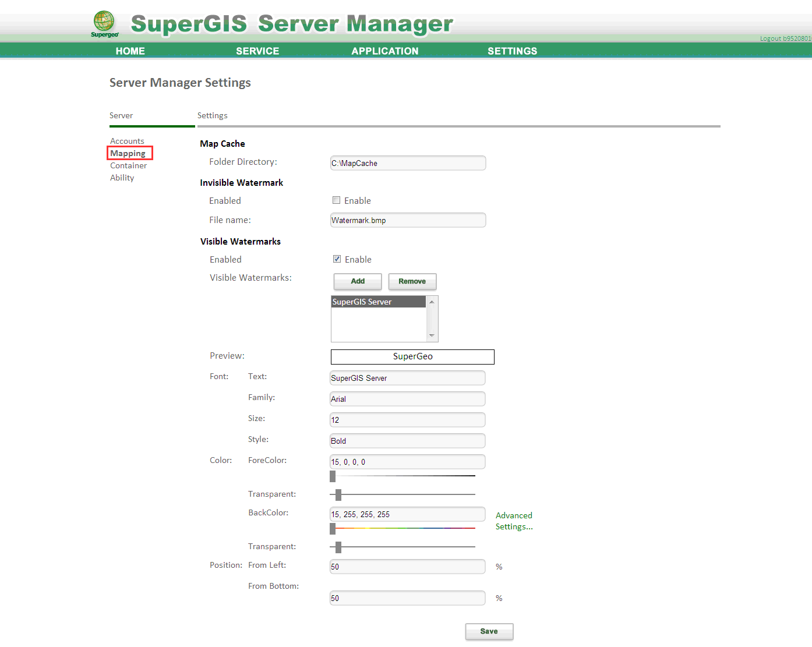Click the Watermark.bmp file name field

coord(408,220)
